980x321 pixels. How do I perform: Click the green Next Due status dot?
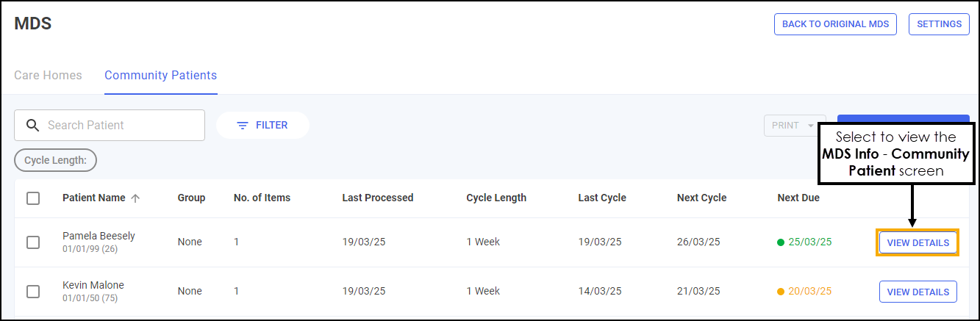point(781,242)
